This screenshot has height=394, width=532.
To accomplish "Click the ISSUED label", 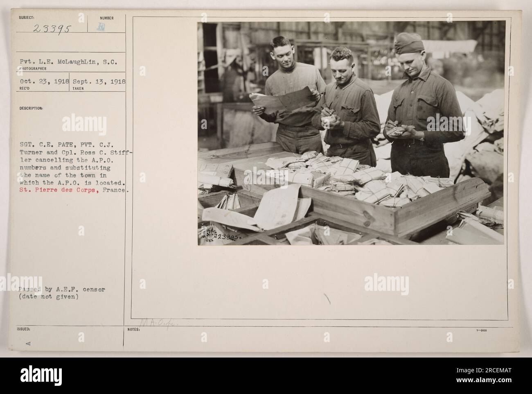I will [x=24, y=330].
